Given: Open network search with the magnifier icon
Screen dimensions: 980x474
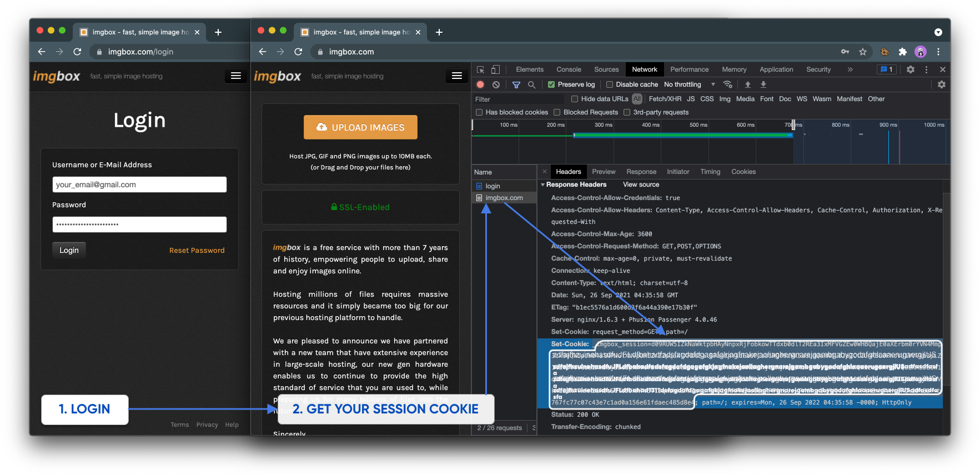Looking at the screenshot, I should pos(531,84).
